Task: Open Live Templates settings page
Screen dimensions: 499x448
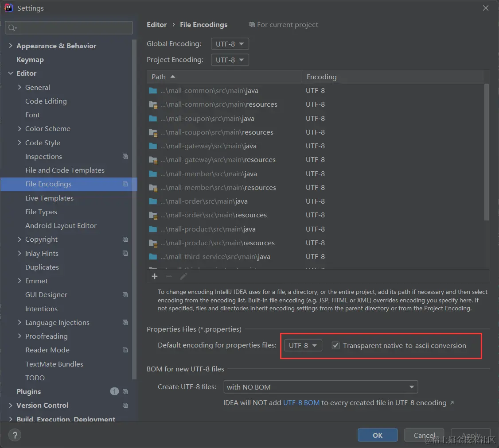Action: click(49, 198)
